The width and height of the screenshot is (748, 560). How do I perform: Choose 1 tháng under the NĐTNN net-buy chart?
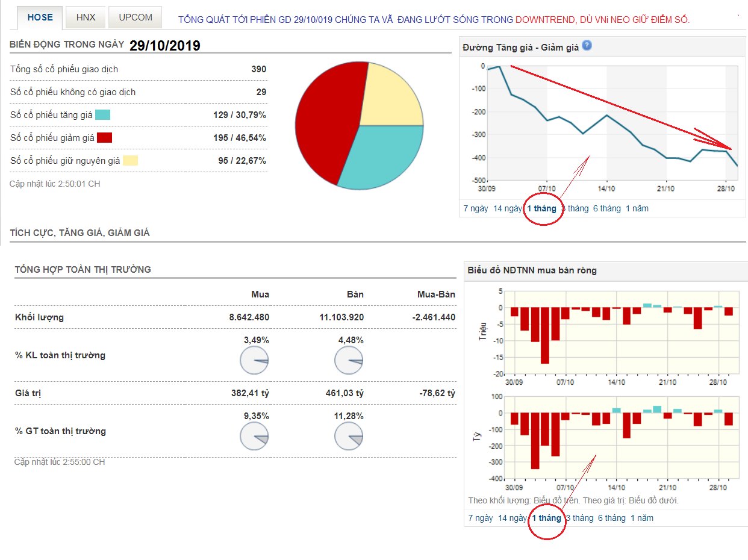pyautogui.click(x=546, y=518)
